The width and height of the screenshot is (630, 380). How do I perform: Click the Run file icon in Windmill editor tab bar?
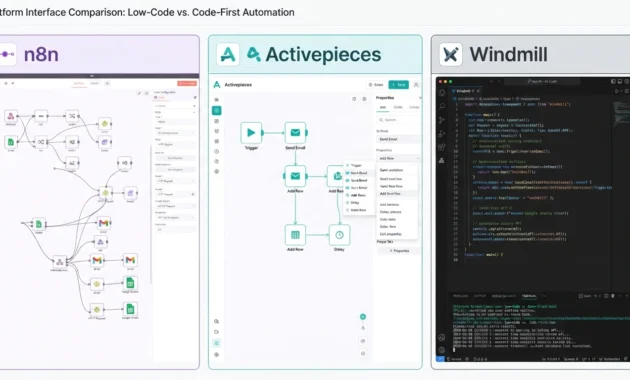tap(617, 91)
